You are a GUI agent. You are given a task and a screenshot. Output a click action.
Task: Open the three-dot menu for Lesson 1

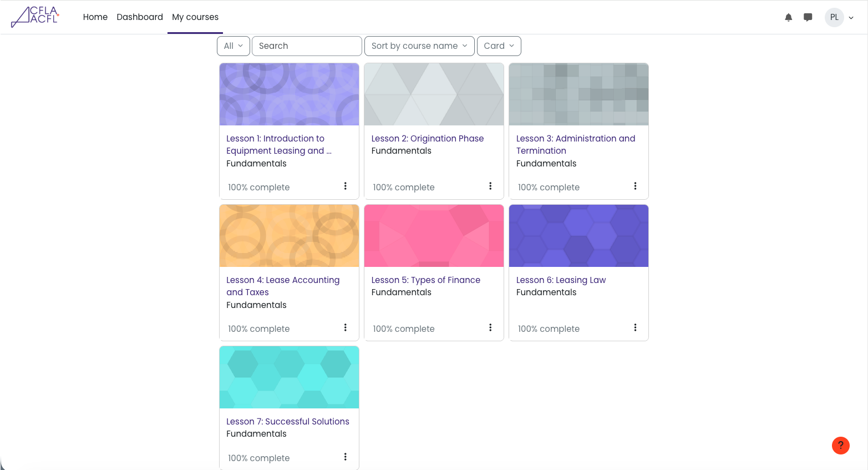(x=345, y=186)
